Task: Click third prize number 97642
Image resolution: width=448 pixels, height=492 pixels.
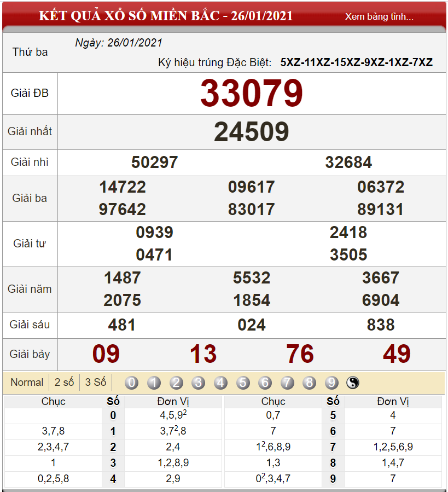Action: tap(123, 209)
